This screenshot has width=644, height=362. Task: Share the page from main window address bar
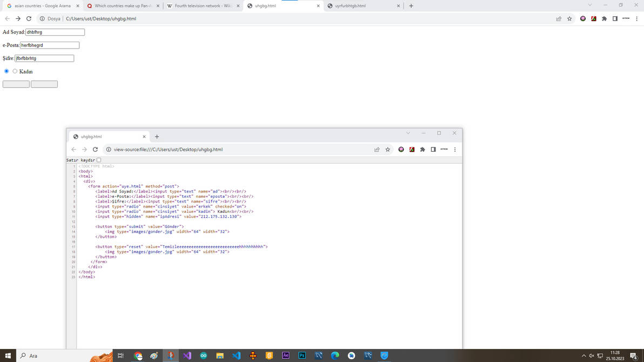tap(559, 18)
